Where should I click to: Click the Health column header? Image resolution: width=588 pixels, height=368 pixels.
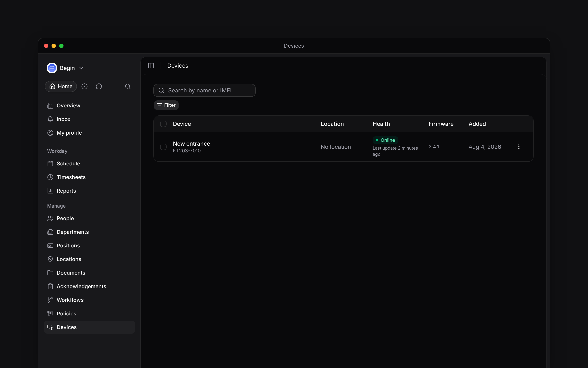(381, 124)
